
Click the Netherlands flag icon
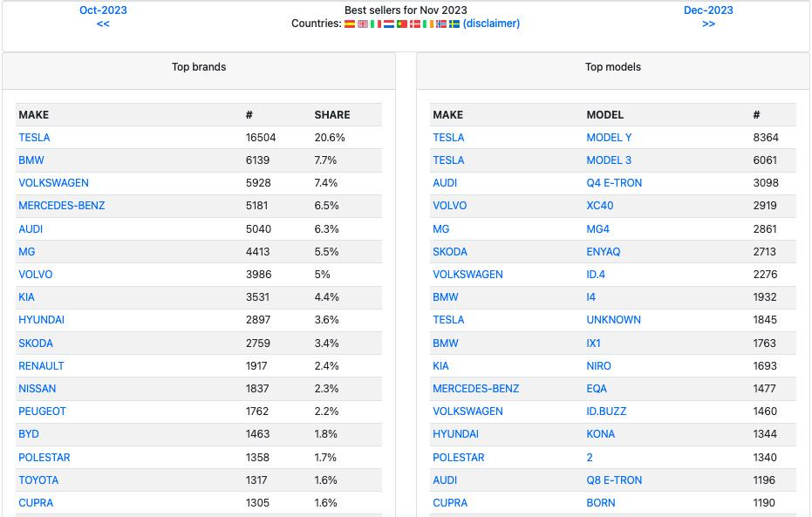coord(389,24)
